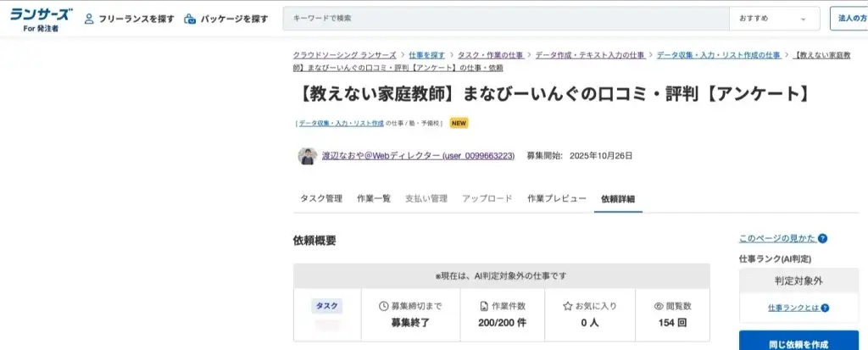Select the 依頼詳細 tab

[618, 199]
